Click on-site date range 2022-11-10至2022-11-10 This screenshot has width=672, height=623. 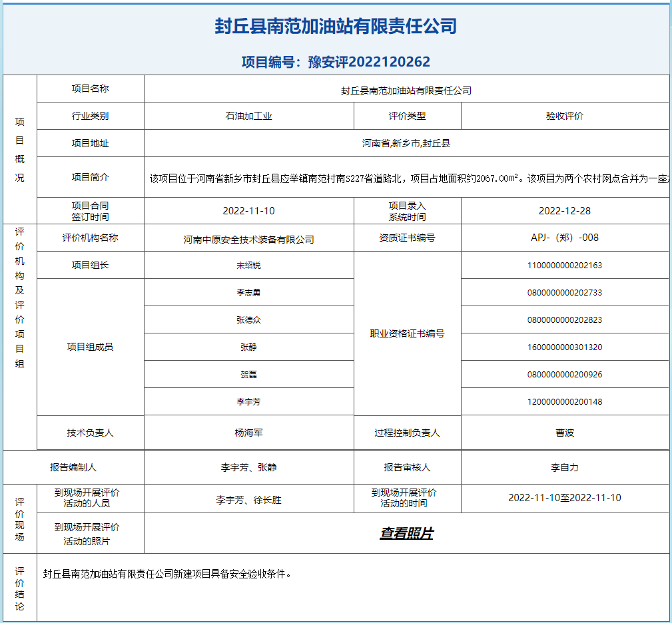[x=564, y=498]
